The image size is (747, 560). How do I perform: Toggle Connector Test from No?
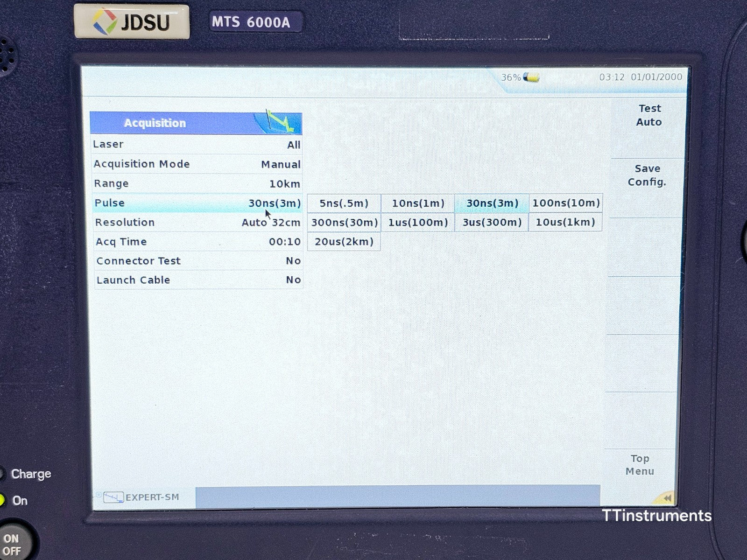[x=198, y=260]
